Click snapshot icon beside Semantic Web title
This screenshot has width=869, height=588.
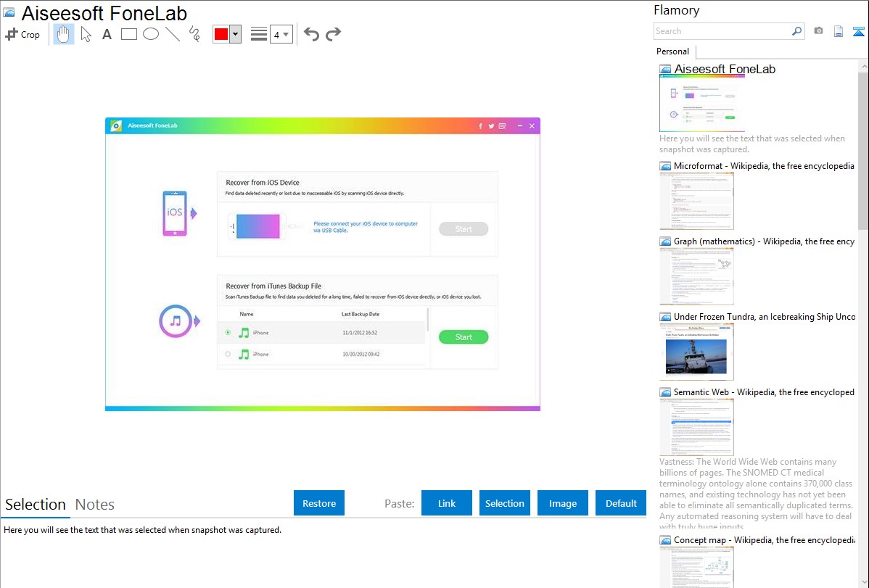coord(665,392)
